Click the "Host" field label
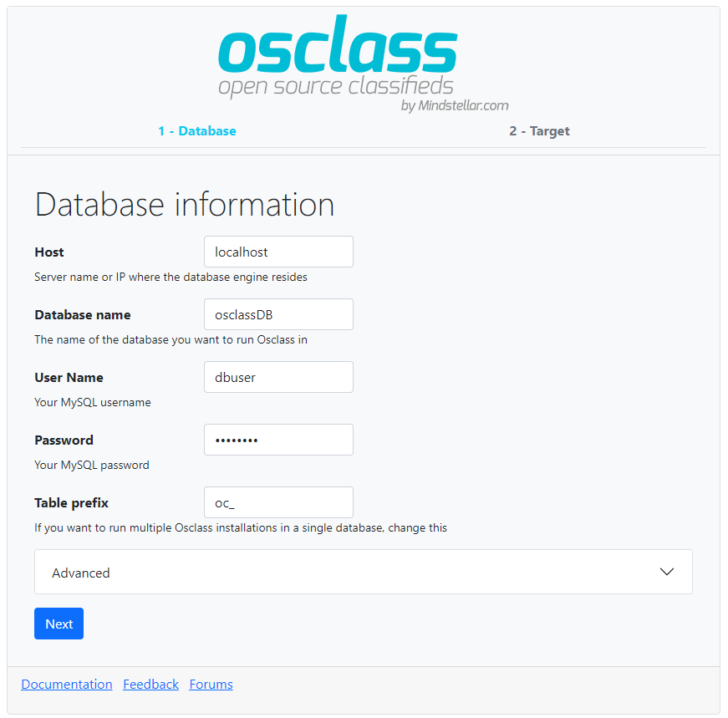This screenshot has height=718, width=728. [x=49, y=252]
